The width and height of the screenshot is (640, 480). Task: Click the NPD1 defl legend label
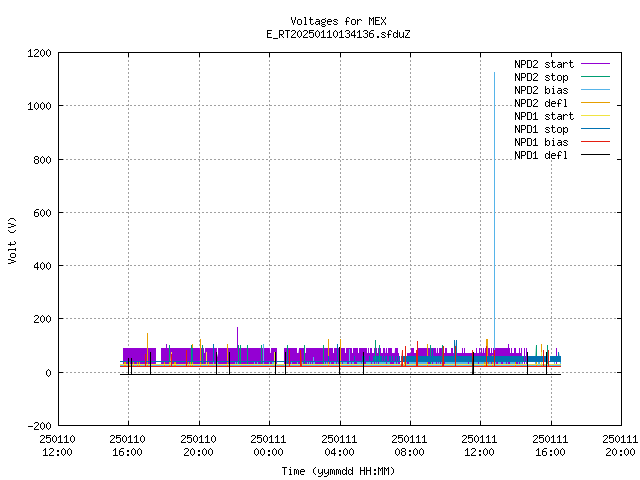[541, 156]
